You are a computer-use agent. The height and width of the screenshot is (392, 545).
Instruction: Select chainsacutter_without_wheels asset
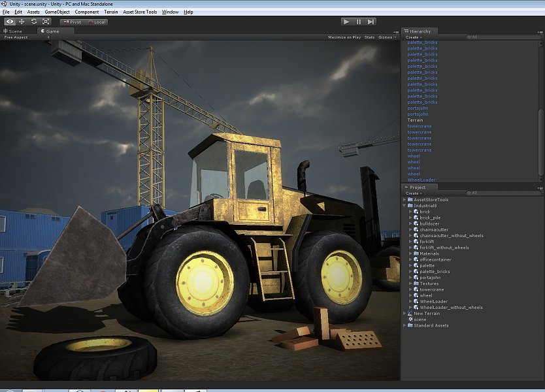(452, 236)
